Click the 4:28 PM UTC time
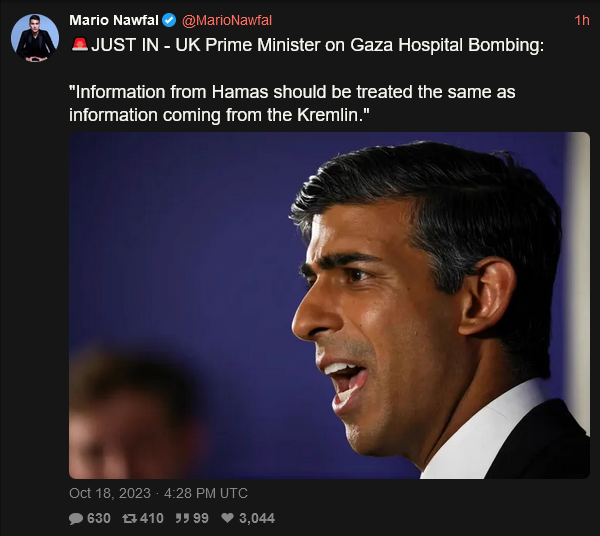Viewport: 600px width, 536px height. click(206, 493)
